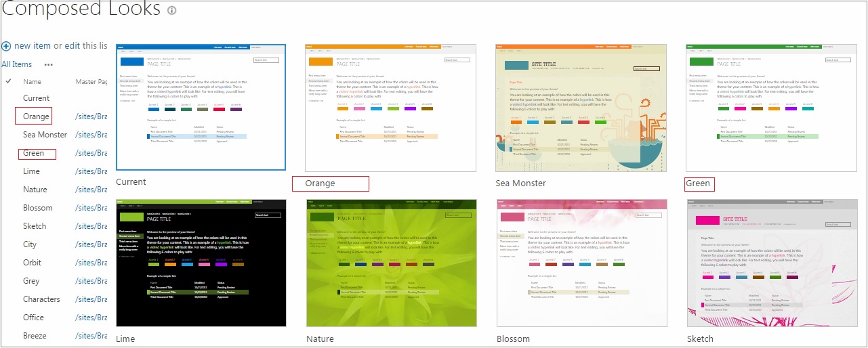
Task: Follow the master page link in the Orange row
Action: (x=91, y=116)
